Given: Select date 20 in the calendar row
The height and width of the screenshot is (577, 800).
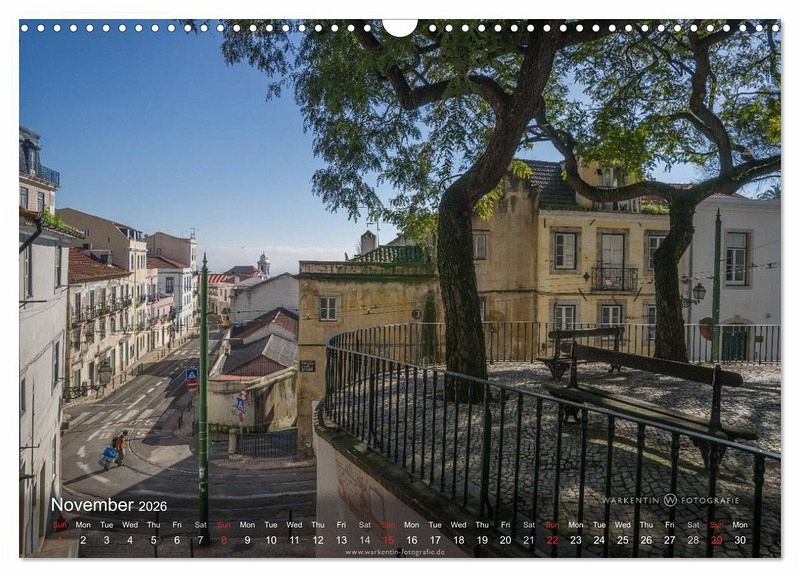Looking at the screenshot, I should coord(506,540).
